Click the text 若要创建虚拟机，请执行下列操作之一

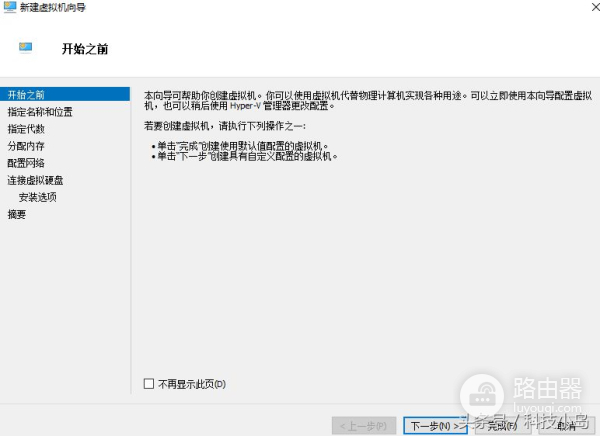coord(225,126)
